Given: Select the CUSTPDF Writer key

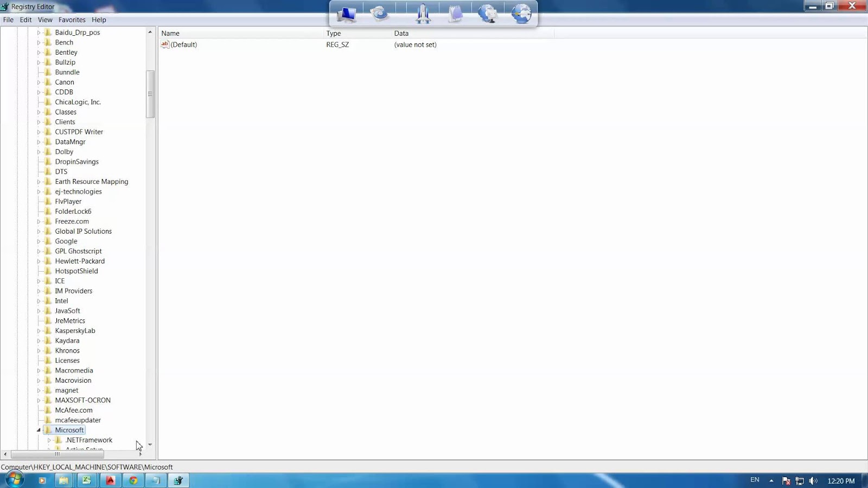Looking at the screenshot, I should (79, 132).
